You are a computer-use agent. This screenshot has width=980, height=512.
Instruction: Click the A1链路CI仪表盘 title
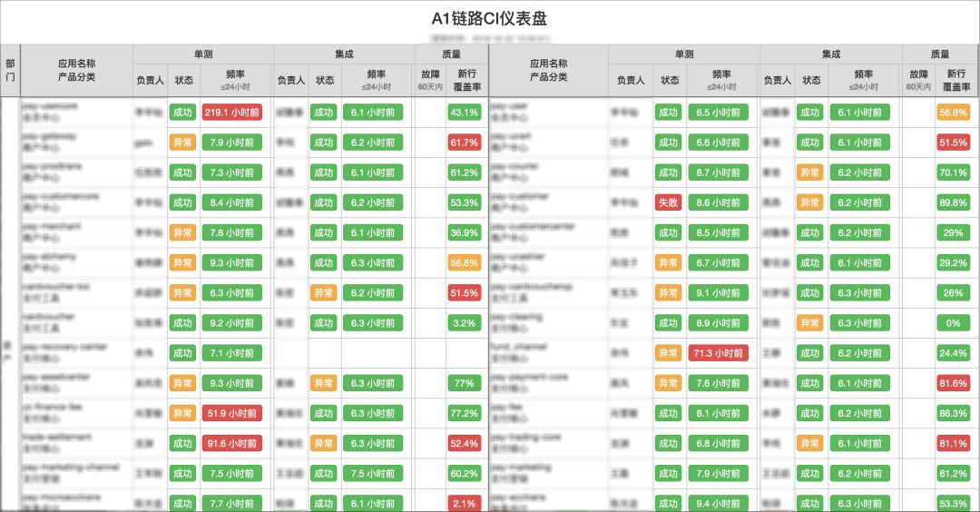489,19
